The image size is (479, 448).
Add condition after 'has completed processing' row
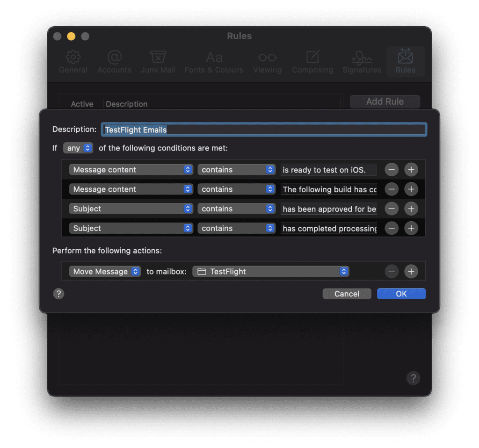pyautogui.click(x=411, y=228)
